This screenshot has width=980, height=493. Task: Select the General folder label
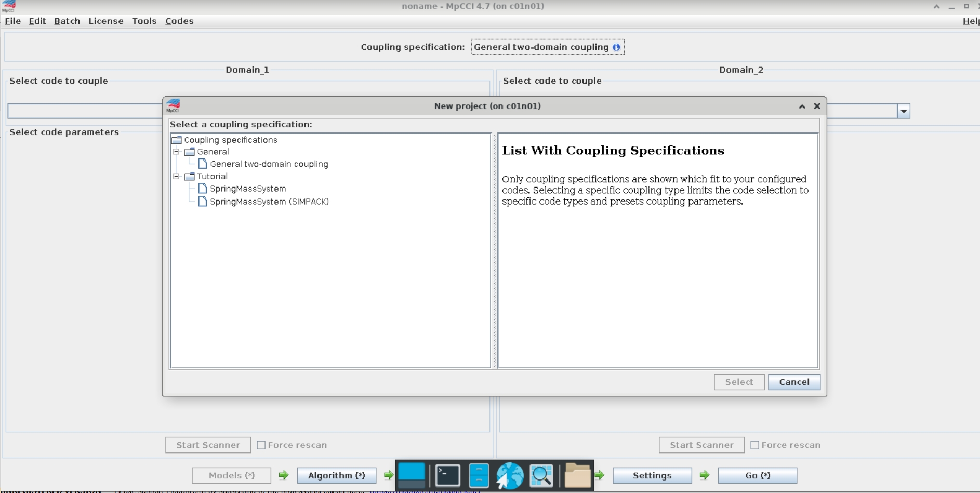coord(213,152)
